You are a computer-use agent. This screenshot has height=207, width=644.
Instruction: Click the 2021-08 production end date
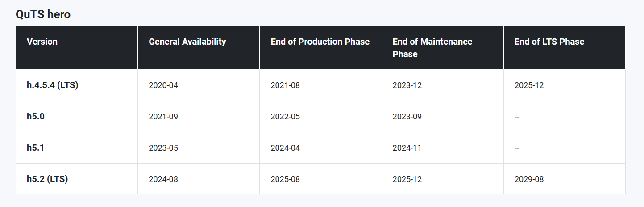(x=285, y=85)
